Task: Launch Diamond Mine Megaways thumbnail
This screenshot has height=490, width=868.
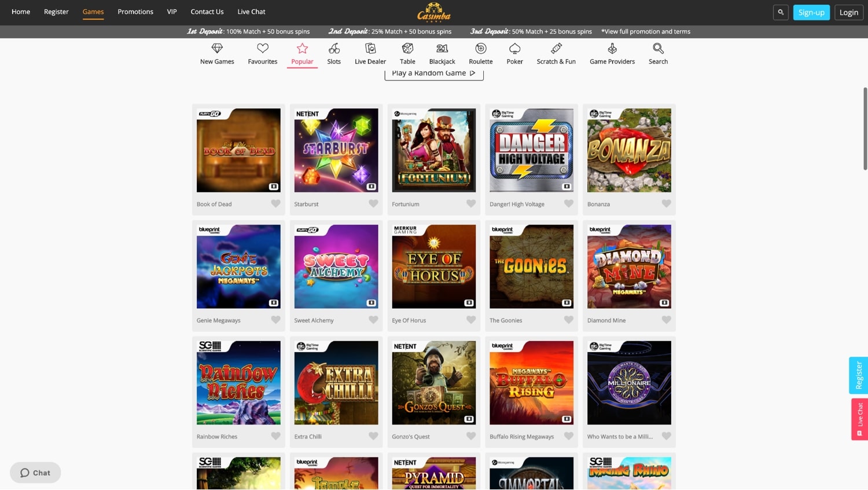Action: 629,266
